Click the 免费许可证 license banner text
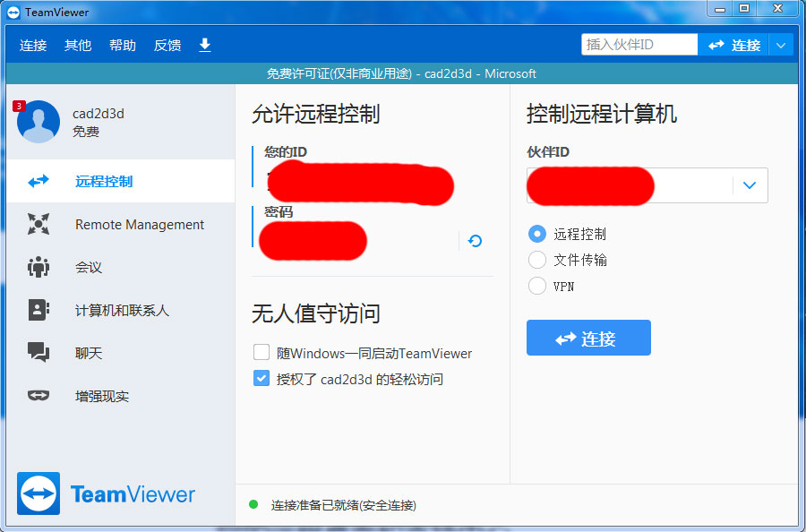The image size is (806, 532). click(401, 73)
